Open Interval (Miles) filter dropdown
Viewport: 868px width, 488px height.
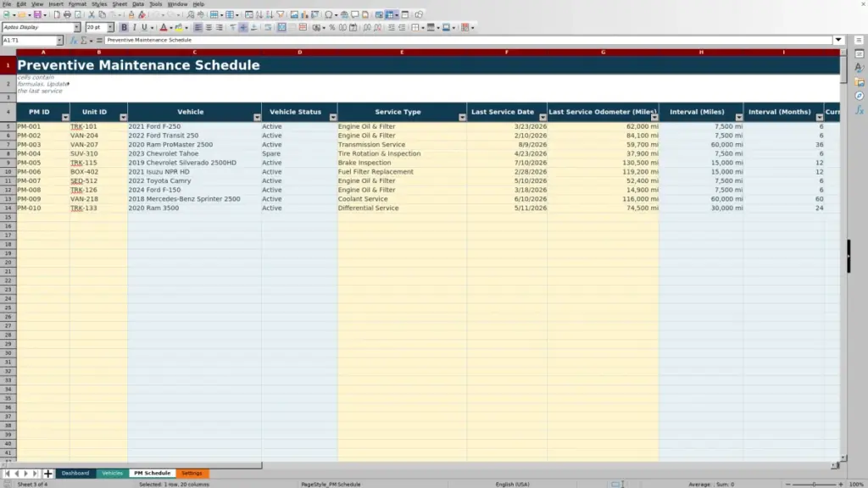(739, 117)
